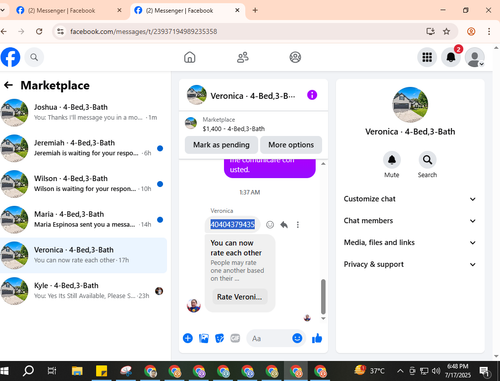
Task: Go to the Home feed icon
Action: coord(190,57)
